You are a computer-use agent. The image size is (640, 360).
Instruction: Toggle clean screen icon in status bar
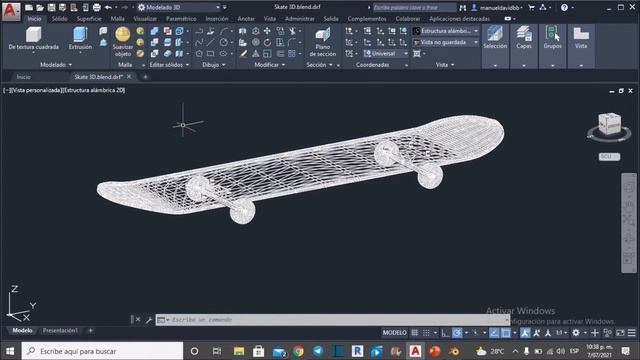tap(620, 333)
